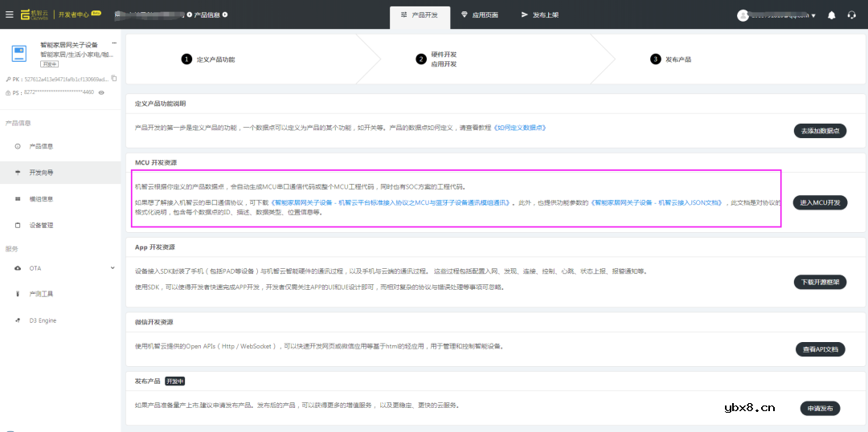
Task: Open the three-dot more menu for product
Action: 115,43
